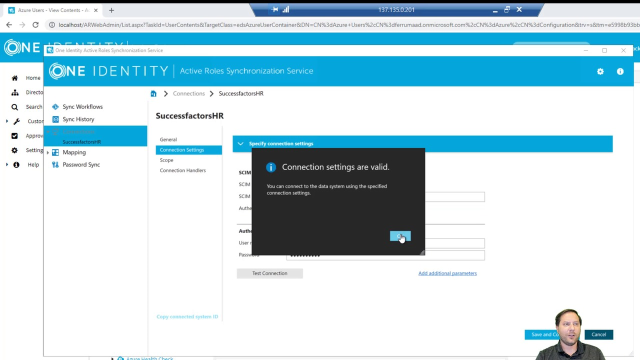640x360 pixels.
Task: Select SuccessfactorsHR connection in sidebar
Action: tap(82, 142)
